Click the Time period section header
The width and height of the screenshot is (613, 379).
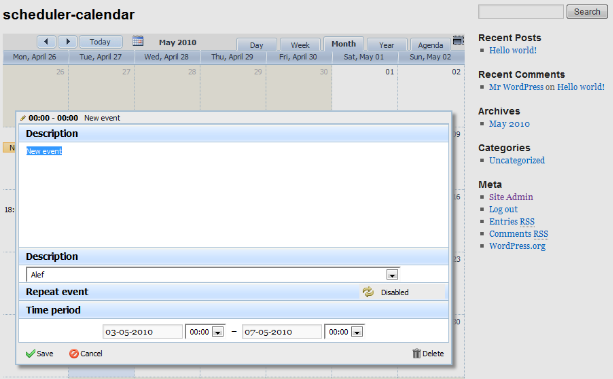[233, 310]
